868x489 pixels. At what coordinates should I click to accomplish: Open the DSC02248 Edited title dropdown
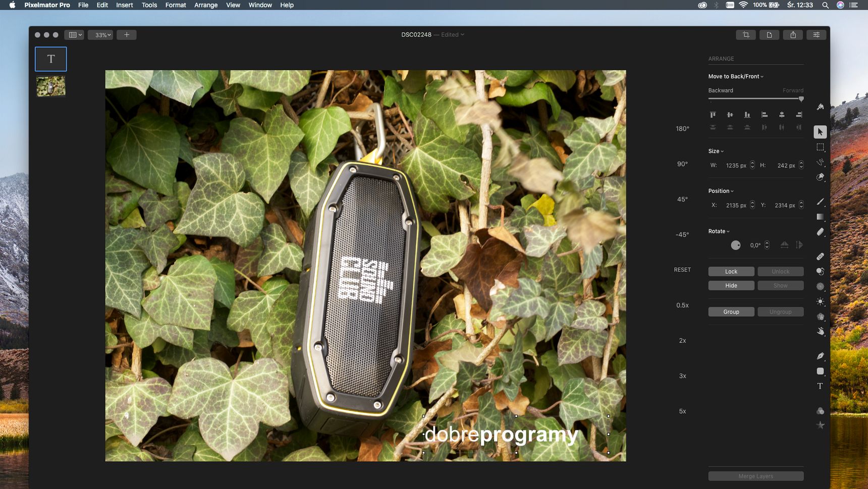432,35
